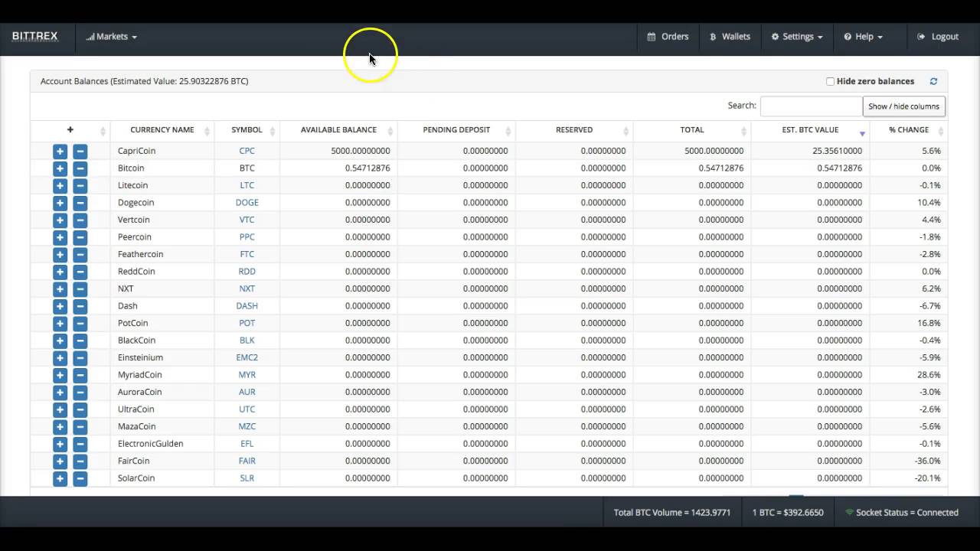
Task: Expand the Settings dropdown
Action: coord(797,36)
